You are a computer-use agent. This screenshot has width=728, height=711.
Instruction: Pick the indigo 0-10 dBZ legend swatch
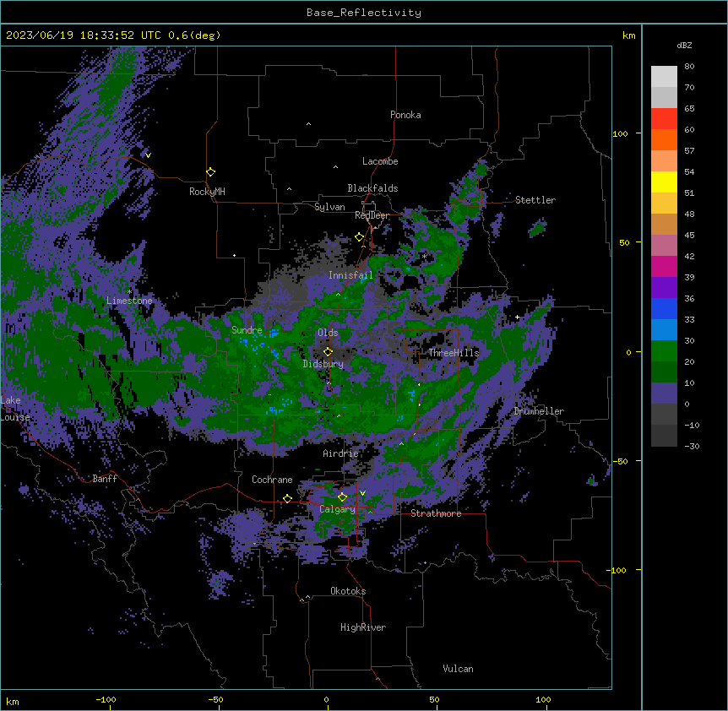pyautogui.click(x=664, y=393)
